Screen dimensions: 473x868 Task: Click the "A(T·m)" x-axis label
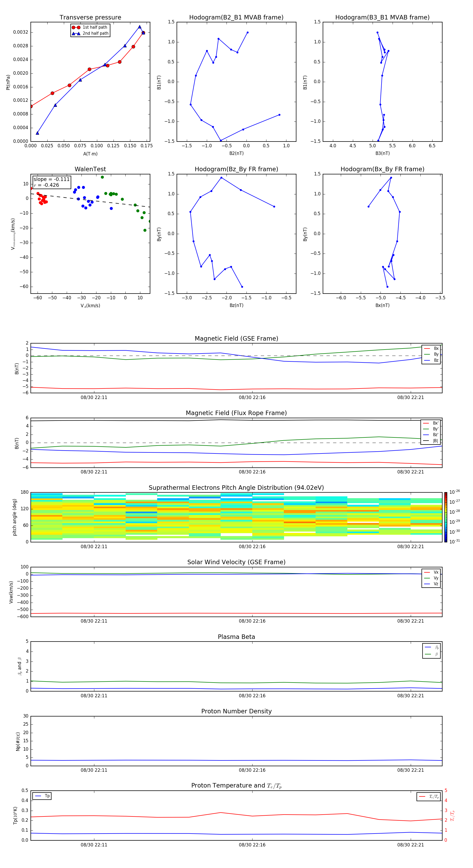pyautogui.click(x=90, y=154)
